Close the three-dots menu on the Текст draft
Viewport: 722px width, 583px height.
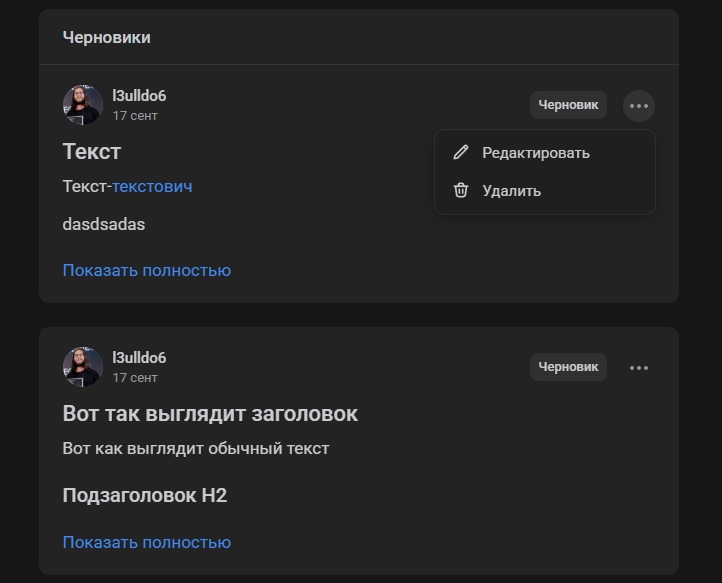[x=639, y=105]
